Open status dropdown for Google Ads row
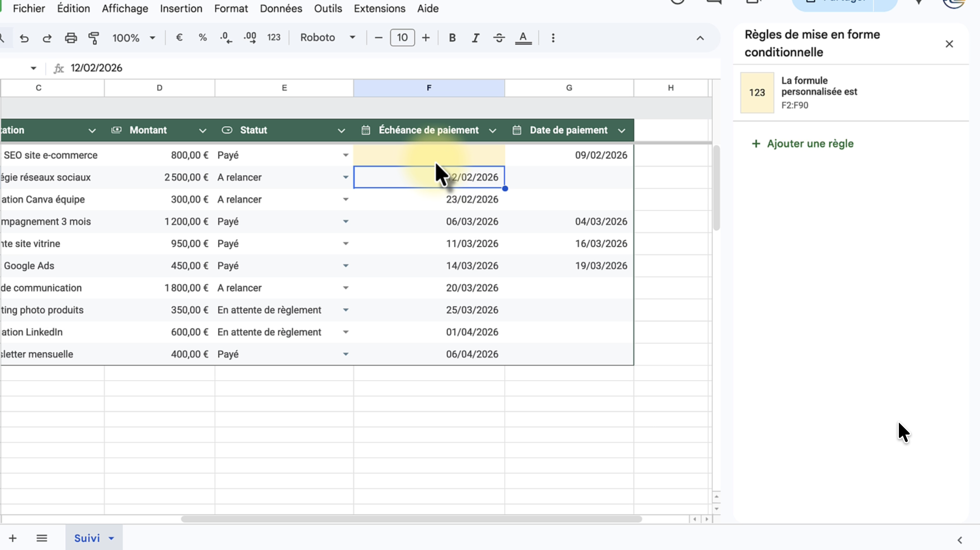Viewport: 980px width, 550px height. (x=346, y=266)
